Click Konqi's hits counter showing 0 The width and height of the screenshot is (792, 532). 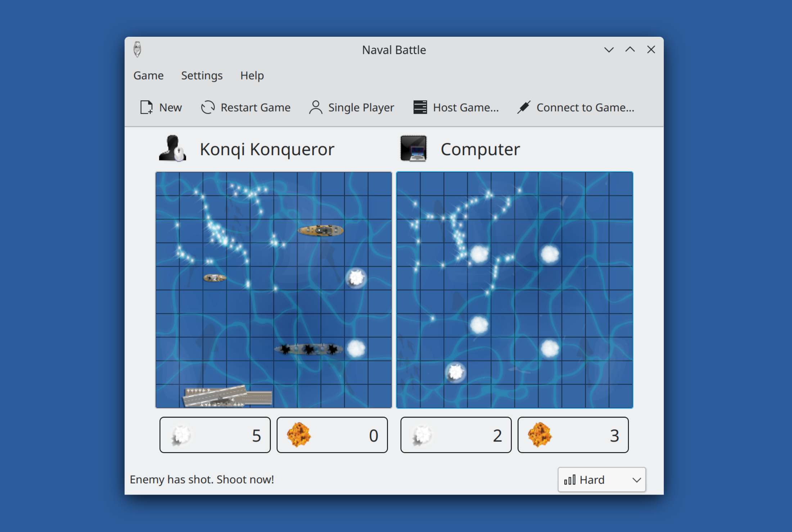(x=332, y=435)
